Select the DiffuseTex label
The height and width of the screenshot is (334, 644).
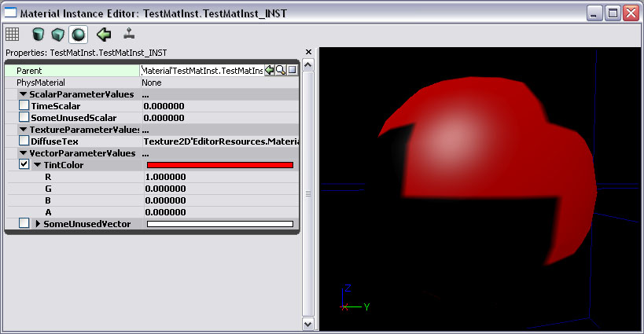point(54,141)
